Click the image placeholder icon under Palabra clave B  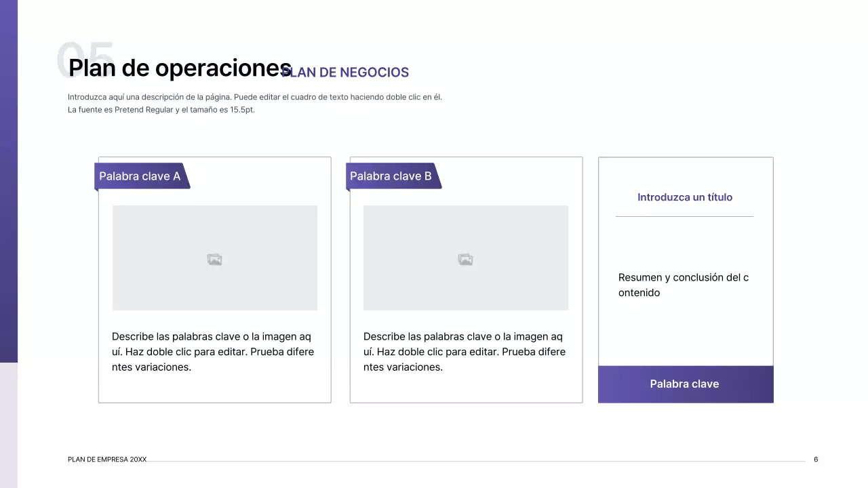465,259
